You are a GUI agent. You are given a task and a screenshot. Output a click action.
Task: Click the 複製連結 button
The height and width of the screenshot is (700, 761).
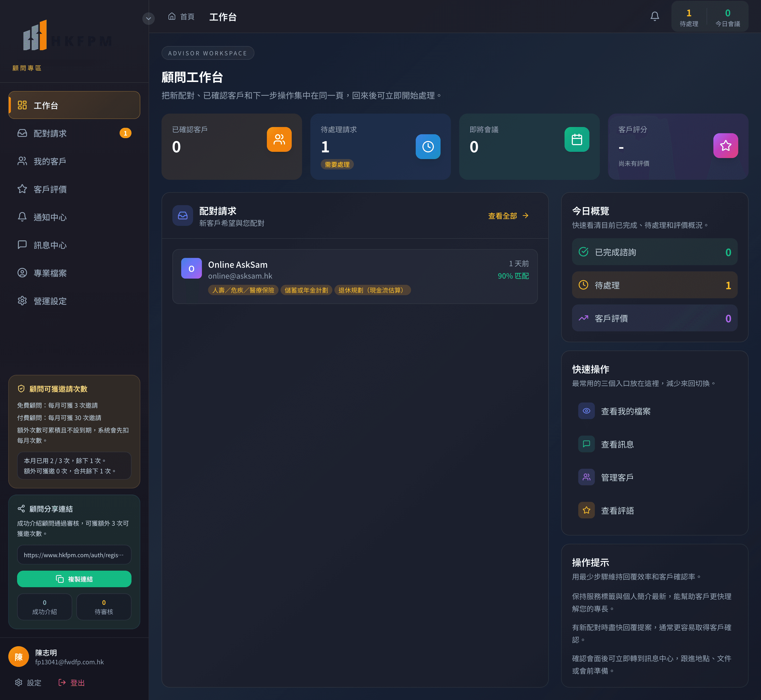pyautogui.click(x=74, y=579)
